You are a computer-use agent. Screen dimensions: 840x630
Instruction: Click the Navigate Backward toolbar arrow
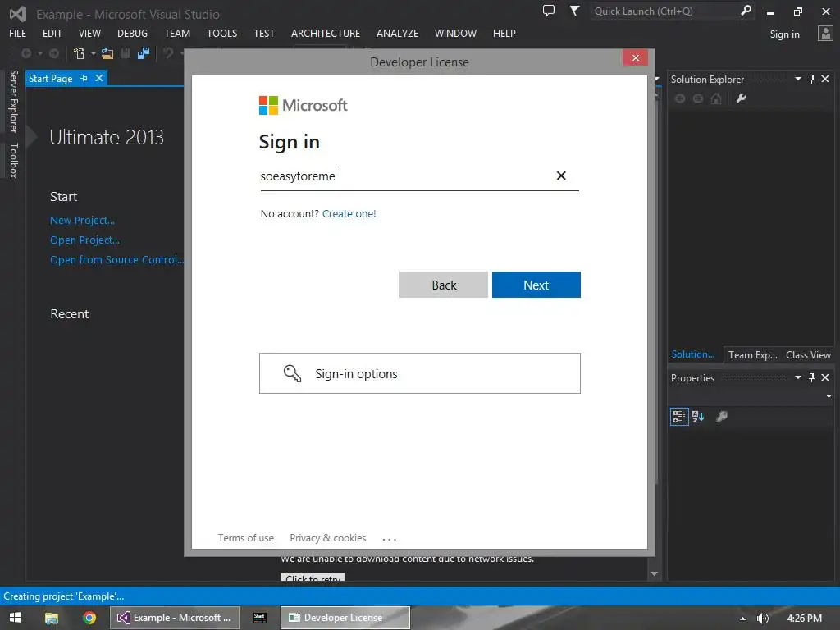tap(25, 53)
